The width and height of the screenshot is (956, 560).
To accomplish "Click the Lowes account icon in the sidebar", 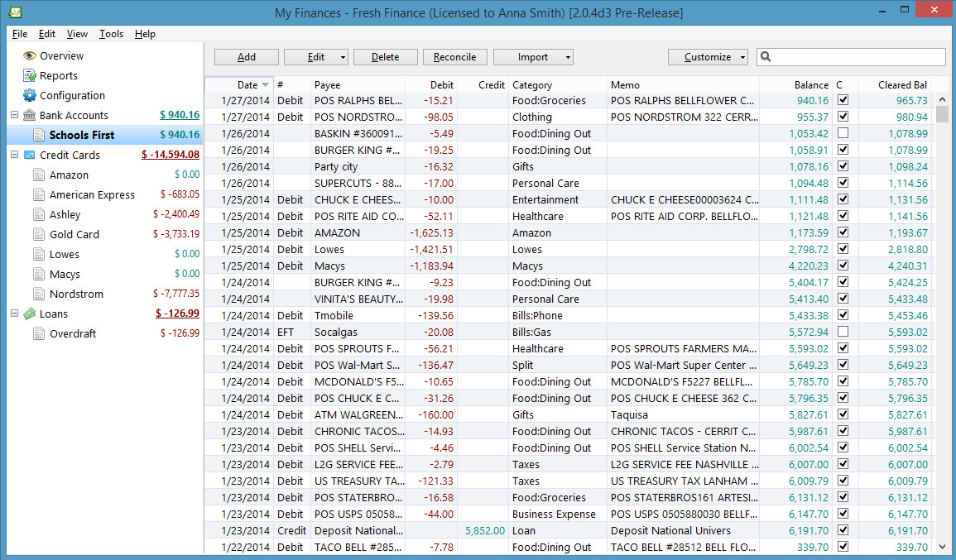I will tap(39, 254).
